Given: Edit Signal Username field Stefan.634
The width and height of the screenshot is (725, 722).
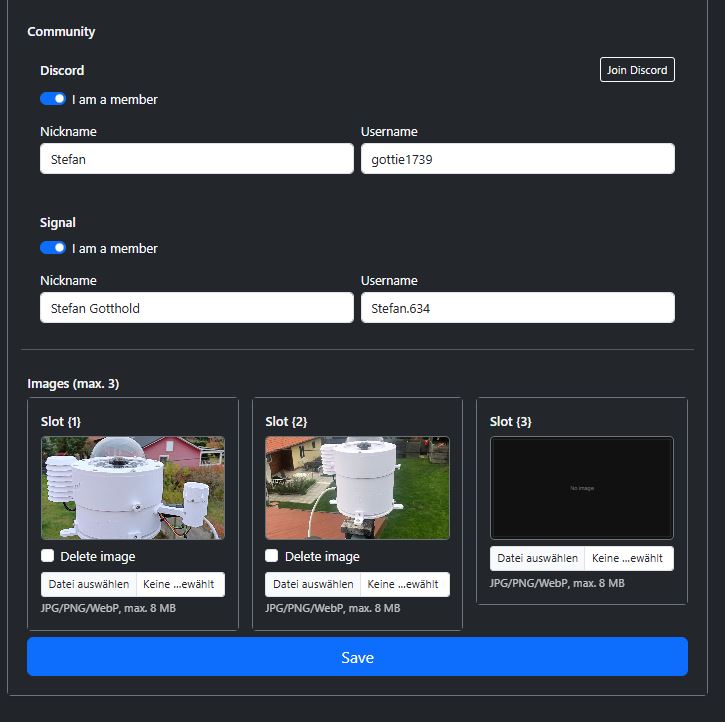Looking at the screenshot, I should [517, 307].
